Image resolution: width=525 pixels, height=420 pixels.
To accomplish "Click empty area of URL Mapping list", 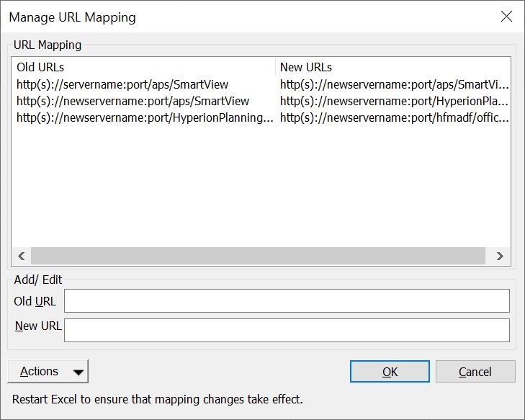I will (259, 187).
